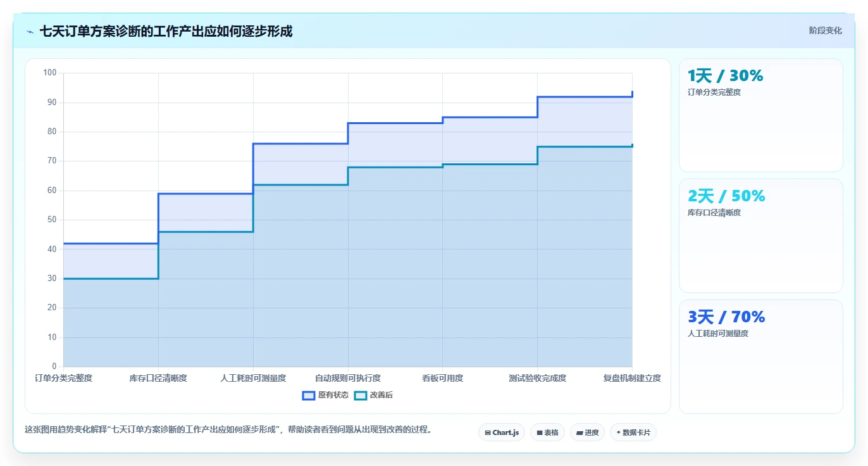The image size is (868, 466).
Task: Select the 1天 / 30% data card
Action: (x=760, y=115)
